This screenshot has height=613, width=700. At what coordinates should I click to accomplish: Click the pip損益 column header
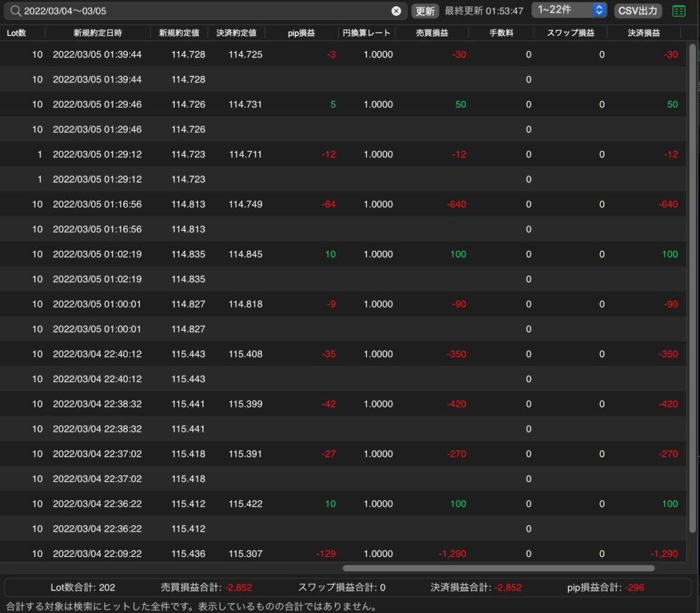click(x=301, y=33)
